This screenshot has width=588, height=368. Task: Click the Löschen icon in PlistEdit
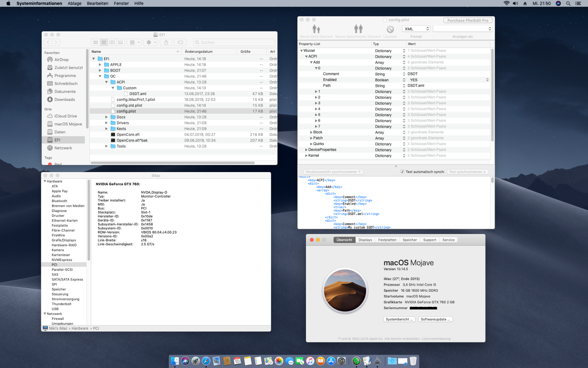[x=390, y=29]
